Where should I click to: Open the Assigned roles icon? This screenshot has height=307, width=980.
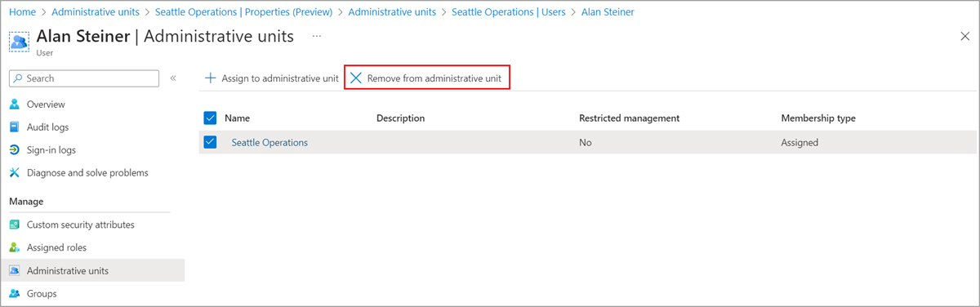[x=14, y=247]
